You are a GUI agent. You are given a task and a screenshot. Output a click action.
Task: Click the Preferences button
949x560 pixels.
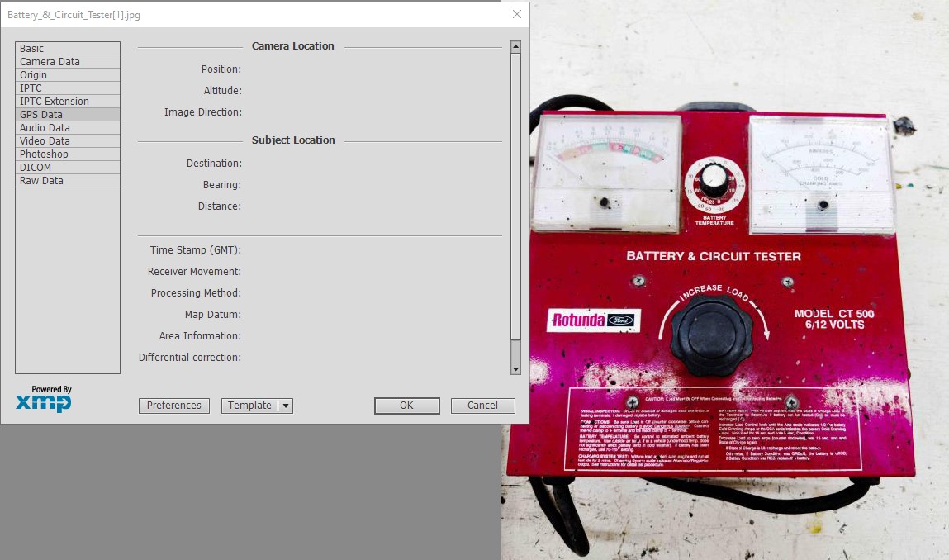click(x=174, y=406)
